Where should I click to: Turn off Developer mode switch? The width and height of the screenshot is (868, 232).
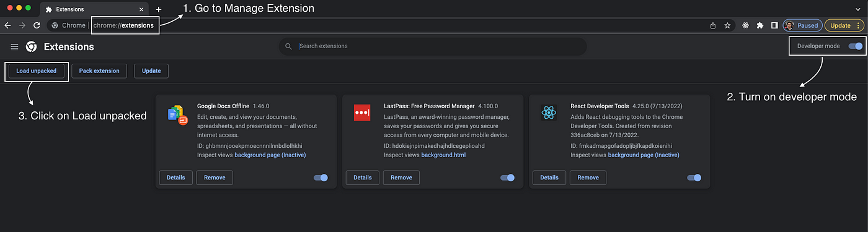(856, 46)
